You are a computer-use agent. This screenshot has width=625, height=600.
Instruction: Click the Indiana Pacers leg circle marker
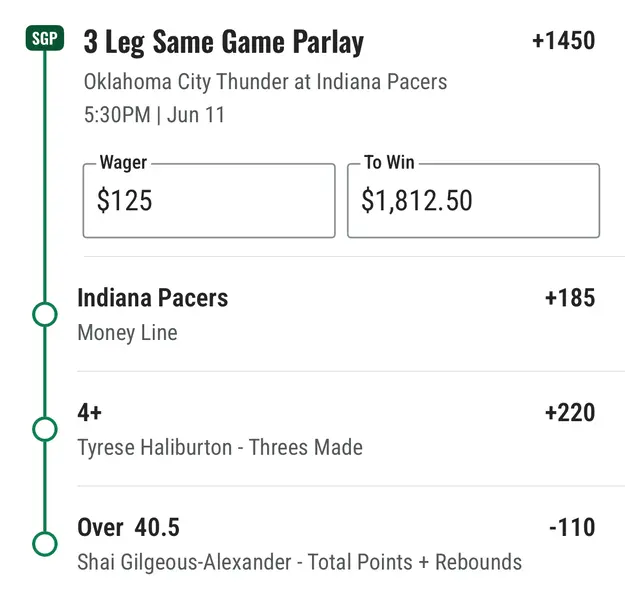[44, 315]
